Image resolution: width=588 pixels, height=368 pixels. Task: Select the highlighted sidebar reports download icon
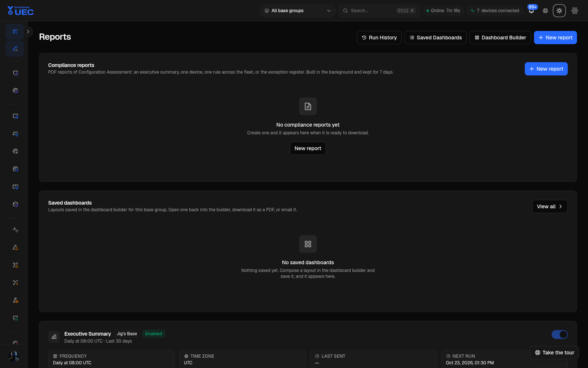(x=15, y=49)
